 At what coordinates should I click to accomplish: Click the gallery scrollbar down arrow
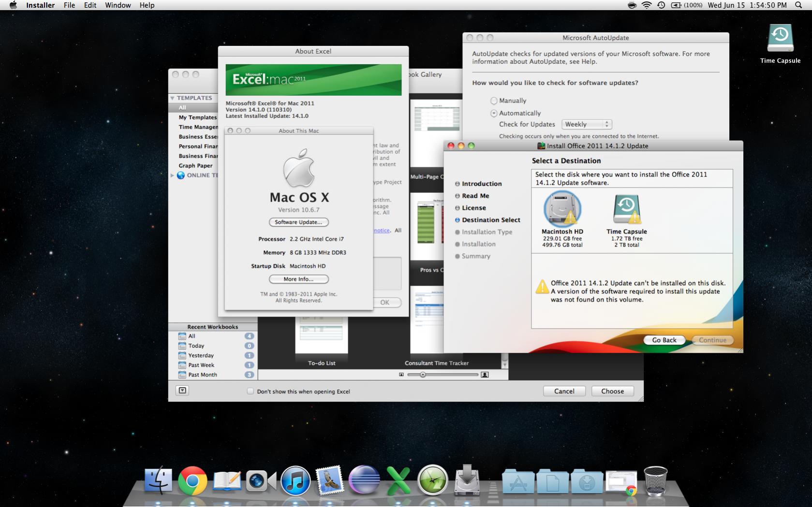point(504,365)
